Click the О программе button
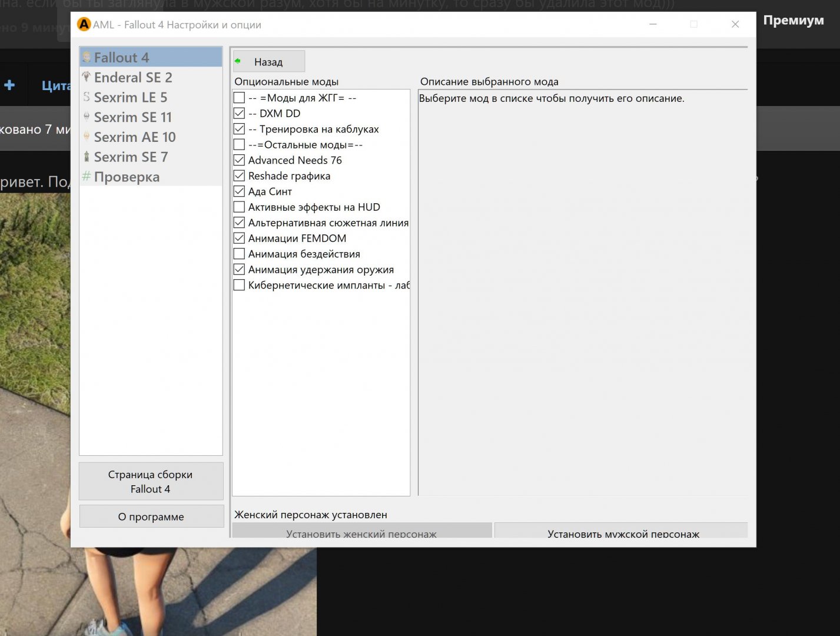 pos(151,516)
